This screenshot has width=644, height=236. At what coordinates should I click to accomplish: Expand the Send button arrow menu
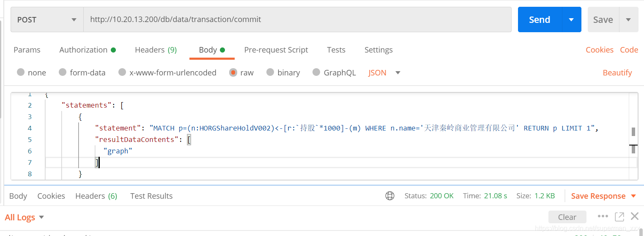click(571, 19)
